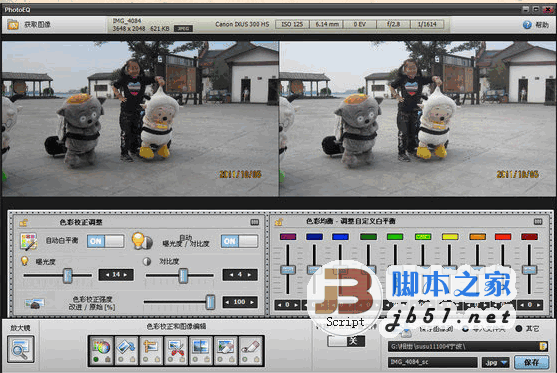557x373 pixels.
Task: Select the dark green color swatch
Action: click(x=368, y=237)
